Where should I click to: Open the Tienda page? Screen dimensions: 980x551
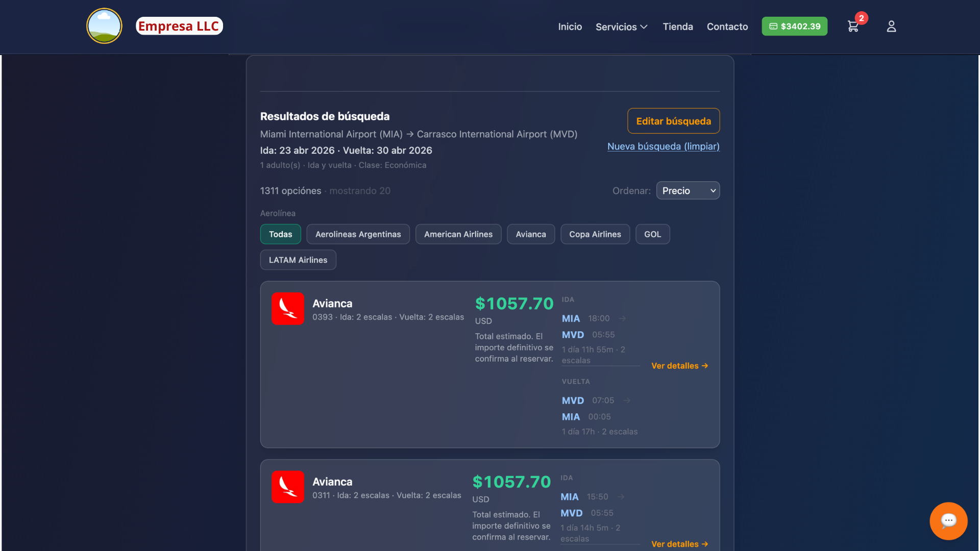click(x=677, y=27)
